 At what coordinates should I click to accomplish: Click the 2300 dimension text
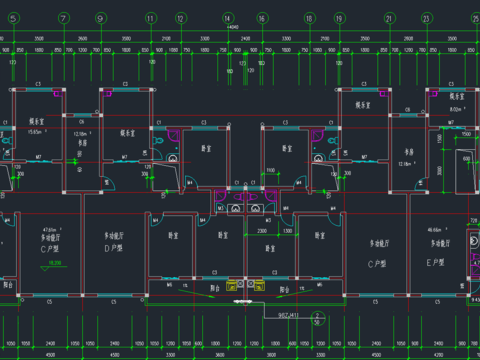click(x=262, y=231)
